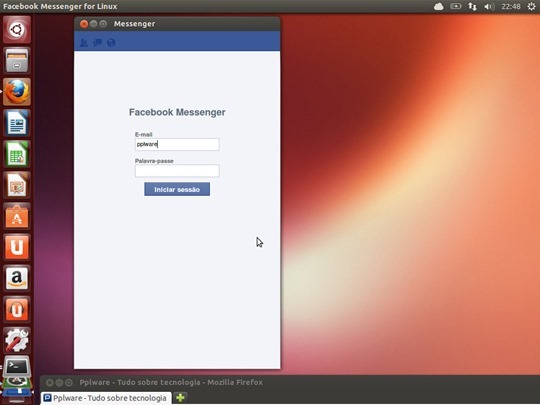Launch Firefox from the launcher
This screenshot has height=405, width=540.
point(17,92)
